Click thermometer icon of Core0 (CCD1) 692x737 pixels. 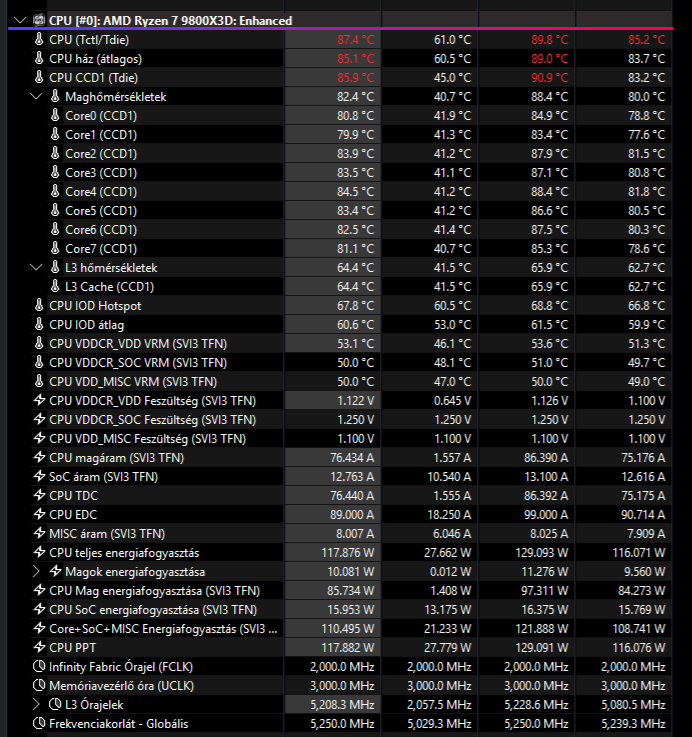click(x=55, y=116)
